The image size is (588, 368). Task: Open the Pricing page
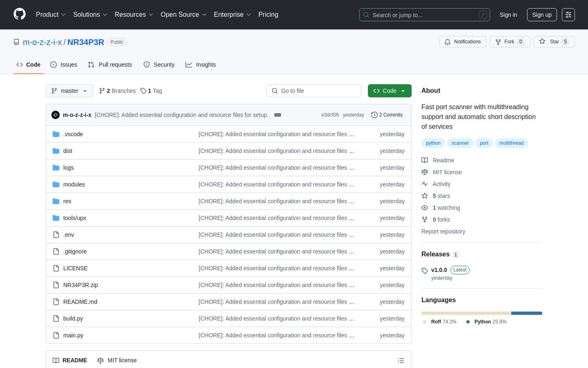268,15
